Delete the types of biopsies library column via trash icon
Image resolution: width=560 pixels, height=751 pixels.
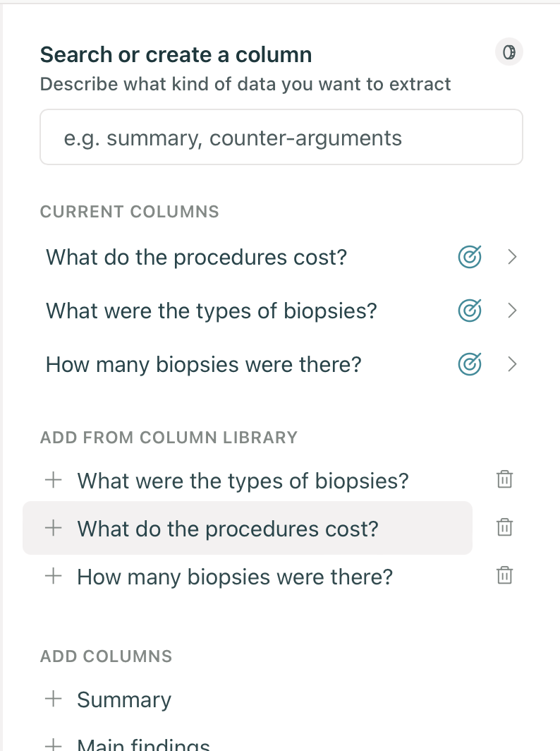tap(504, 479)
